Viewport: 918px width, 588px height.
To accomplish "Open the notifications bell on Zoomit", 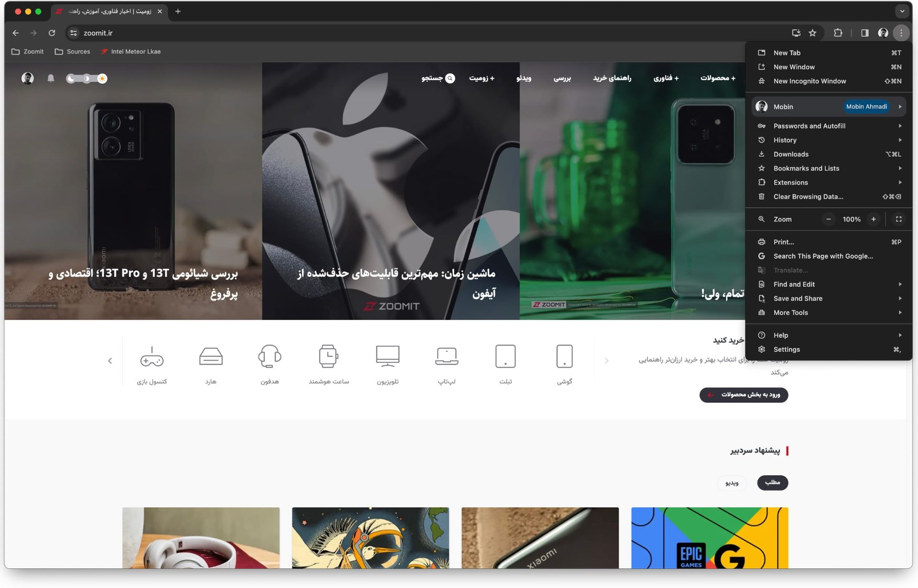I will pyautogui.click(x=51, y=78).
